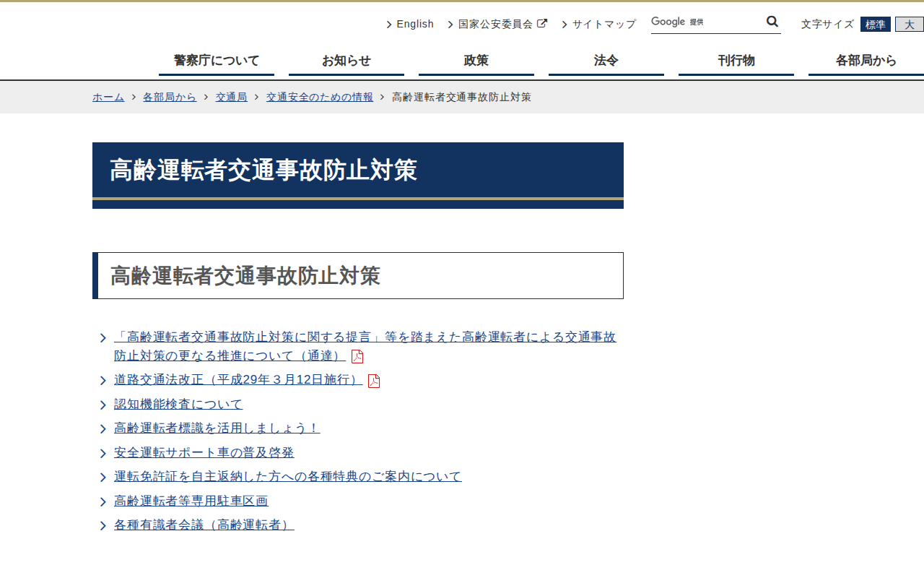This screenshot has height=578, width=924.
Task: Switch to English version link
Action: pos(415,24)
